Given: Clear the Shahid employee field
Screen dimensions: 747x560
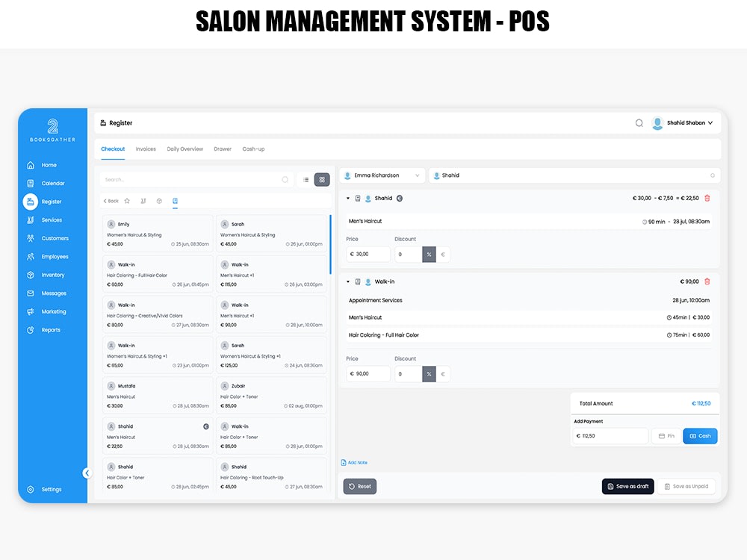Looking at the screenshot, I should (x=713, y=175).
